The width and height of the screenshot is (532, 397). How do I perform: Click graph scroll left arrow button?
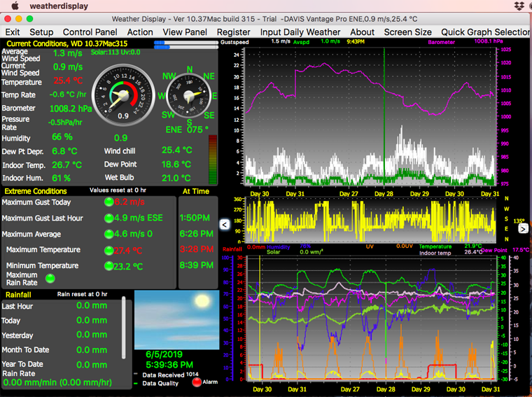[225, 224]
